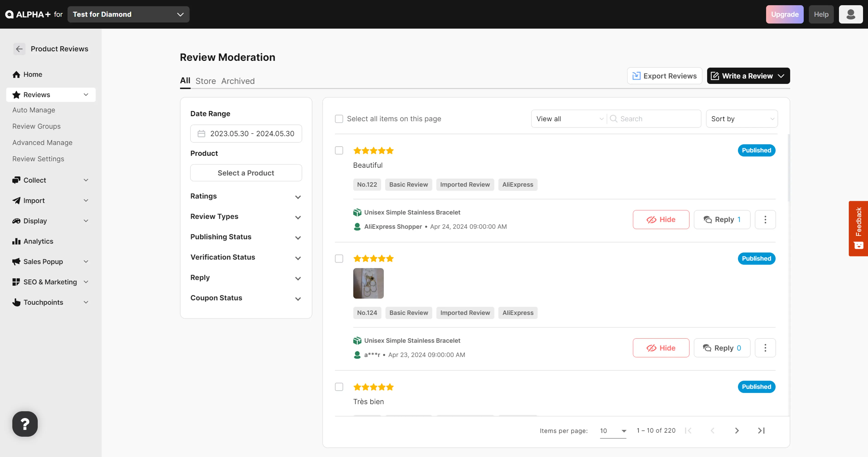The height and width of the screenshot is (457, 868).
Task: Click the Touchpoints hand icon
Action: click(16, 302)
